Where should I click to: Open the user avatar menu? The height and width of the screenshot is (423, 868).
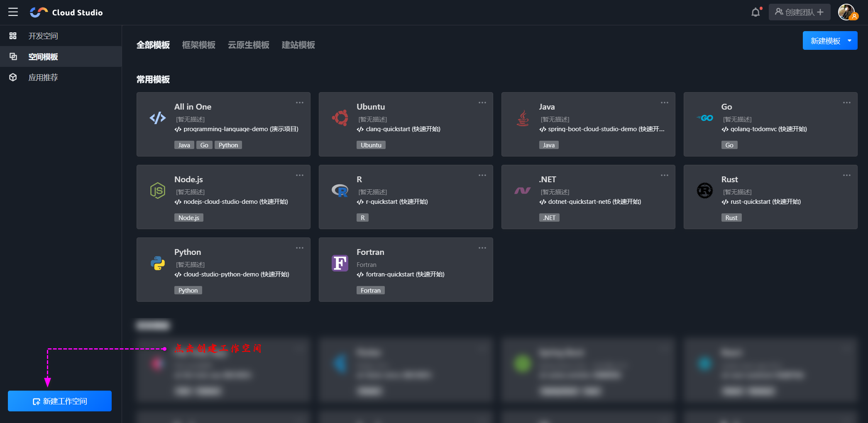point(846,12)
